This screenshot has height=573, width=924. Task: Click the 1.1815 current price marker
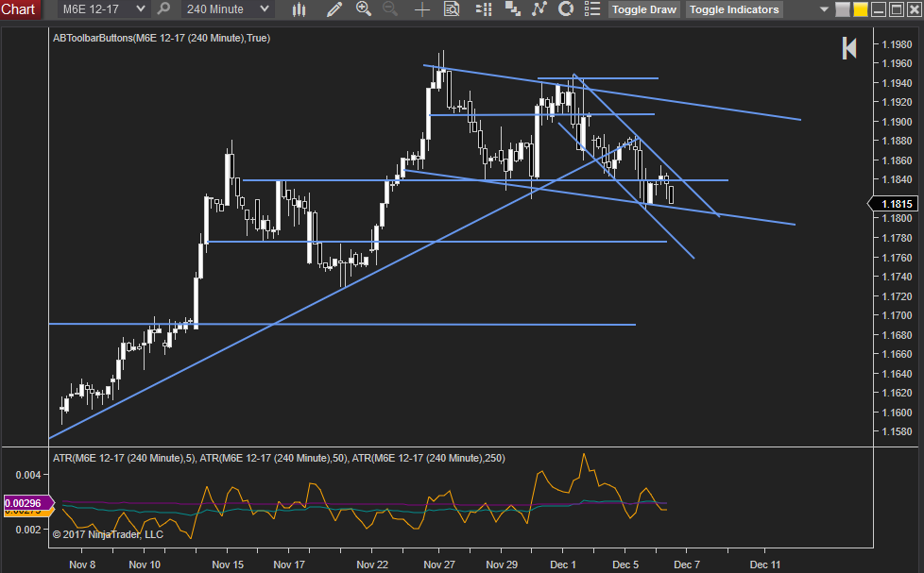pos(892,204)
